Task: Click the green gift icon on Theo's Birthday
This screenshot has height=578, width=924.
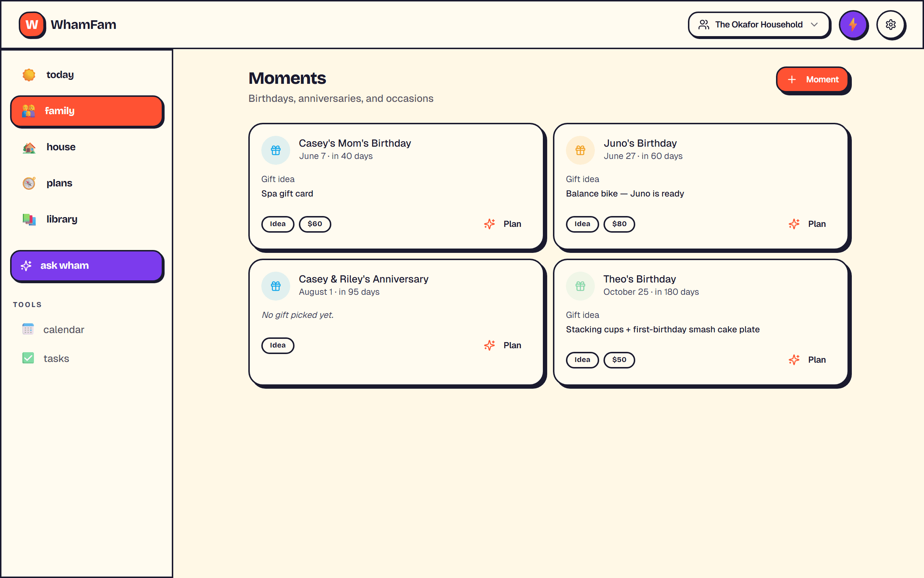Action: click(x=580, y=286)
